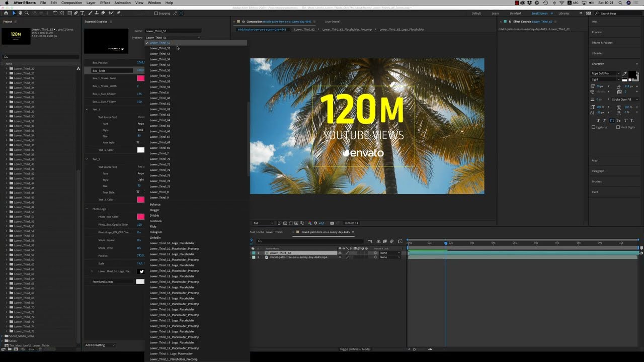This screenshot has width=644, height=362.
Task: Collapse the Photo/Logo group
Action: (x=87, y=209)
